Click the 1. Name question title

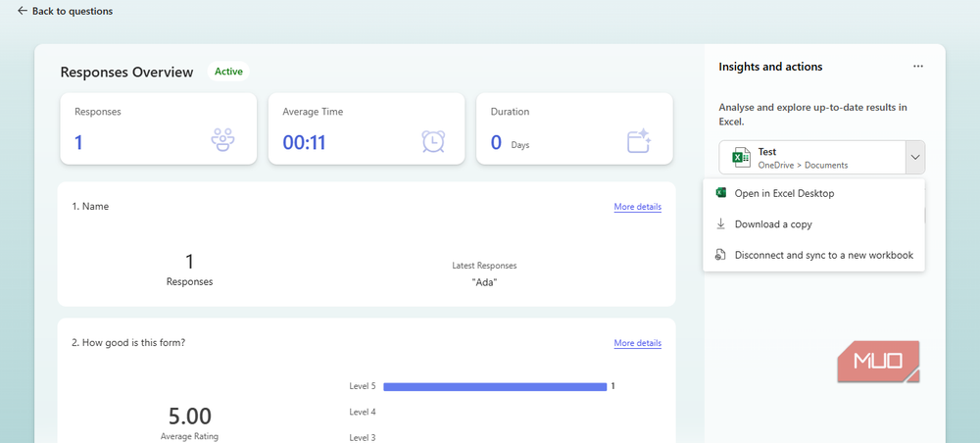90,206
